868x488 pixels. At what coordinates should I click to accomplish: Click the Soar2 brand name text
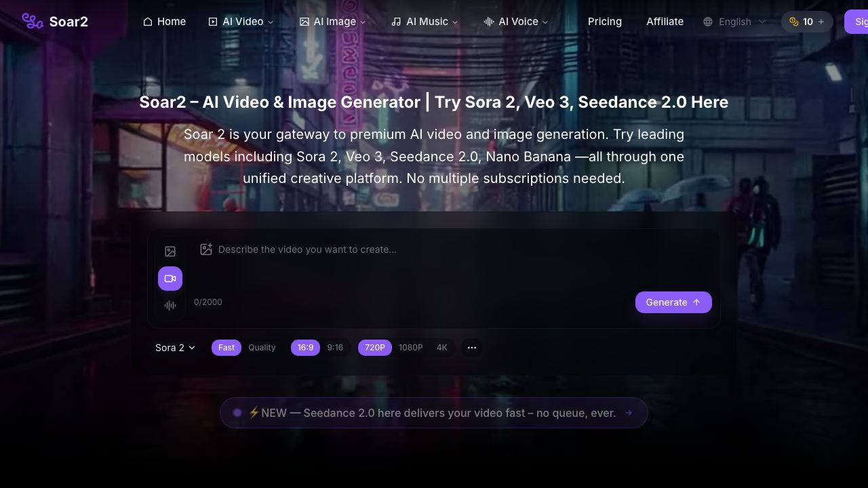(68, 22)
